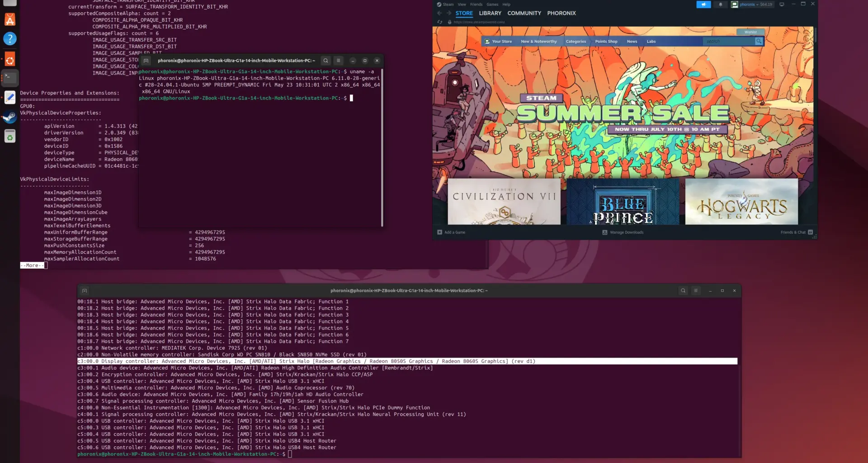Select the STORE tab in Steam
Viewport: 868px width, 463px height.
464,13
